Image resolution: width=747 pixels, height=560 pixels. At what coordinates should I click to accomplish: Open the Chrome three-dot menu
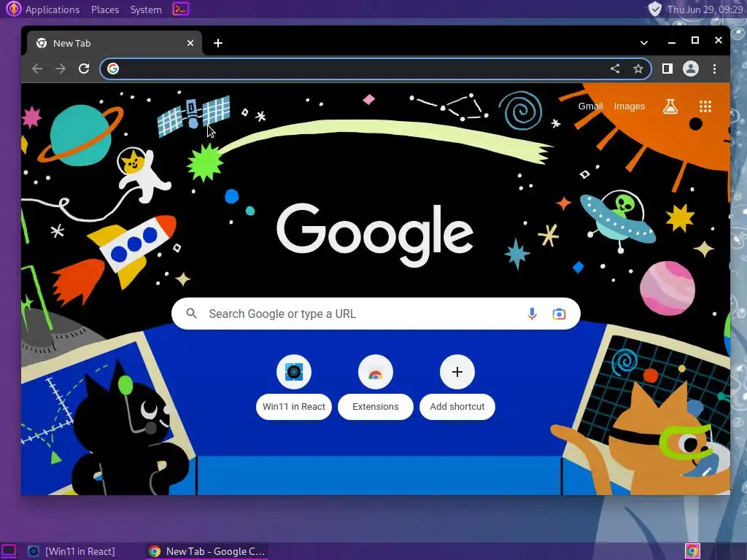715,69
